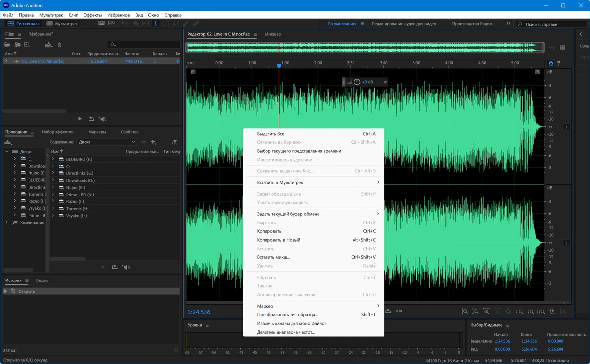Click the marker pin icon beside timeline ruler

(x=559, y=63)
